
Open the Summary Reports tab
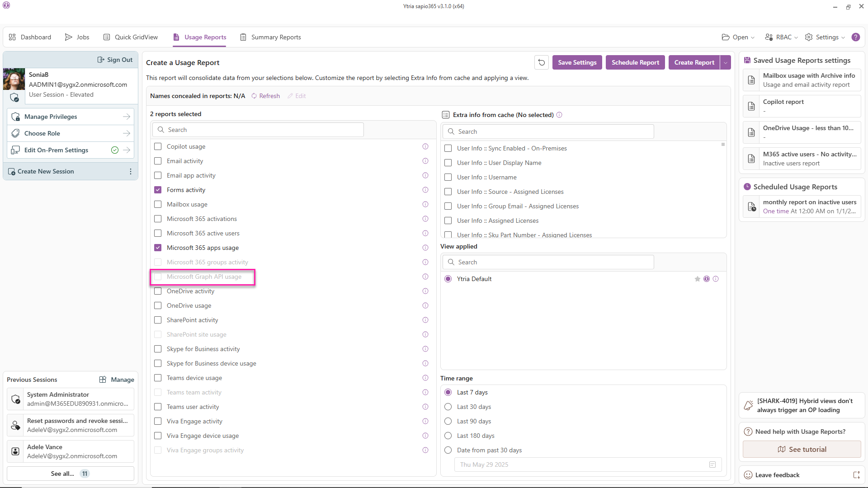coord(270,37)
